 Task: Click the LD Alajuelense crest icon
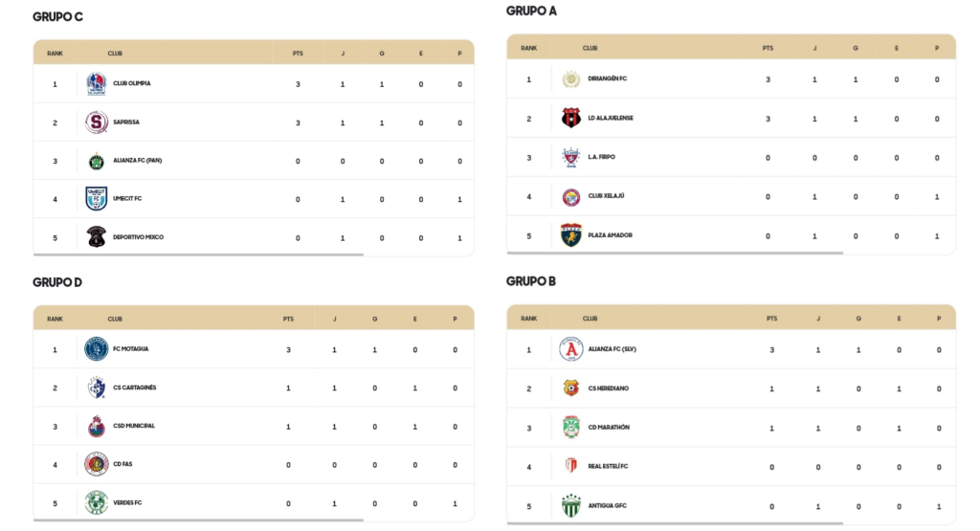click(570, 118)
